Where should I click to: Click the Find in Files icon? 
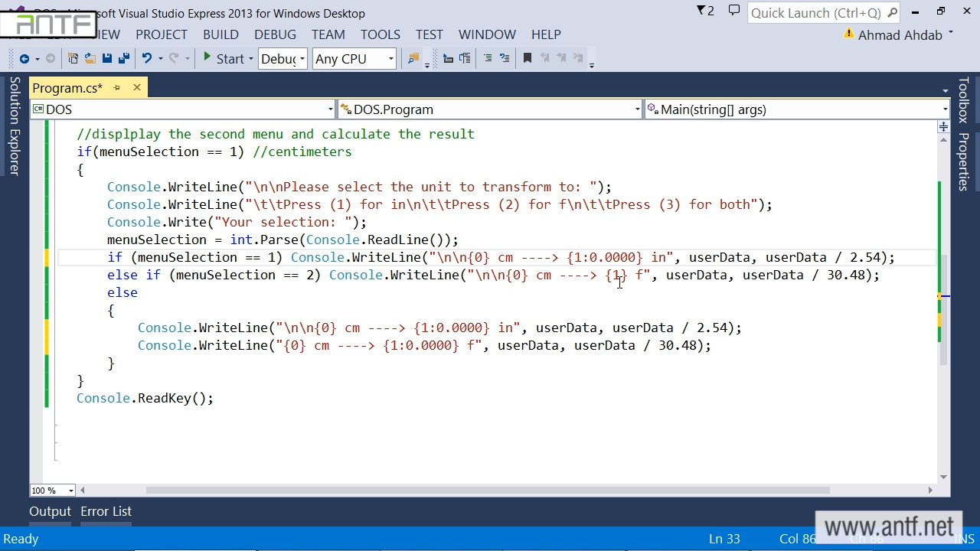click(413, 59)
